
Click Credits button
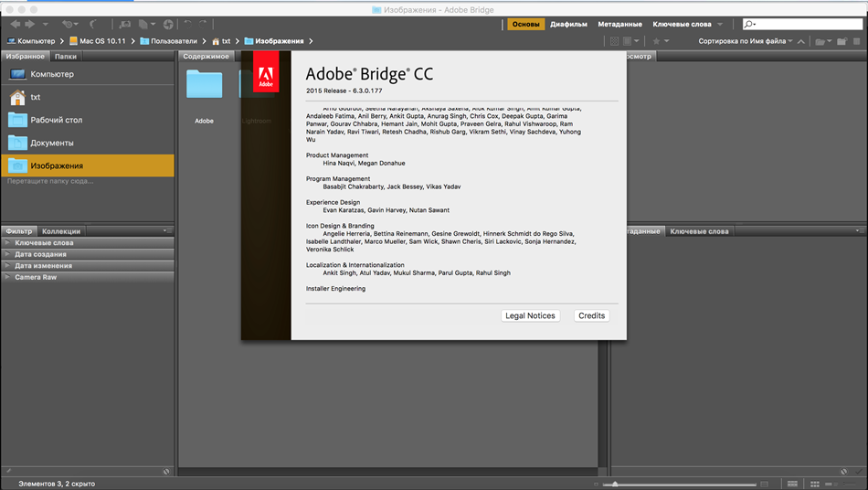[x=591, y=315]
